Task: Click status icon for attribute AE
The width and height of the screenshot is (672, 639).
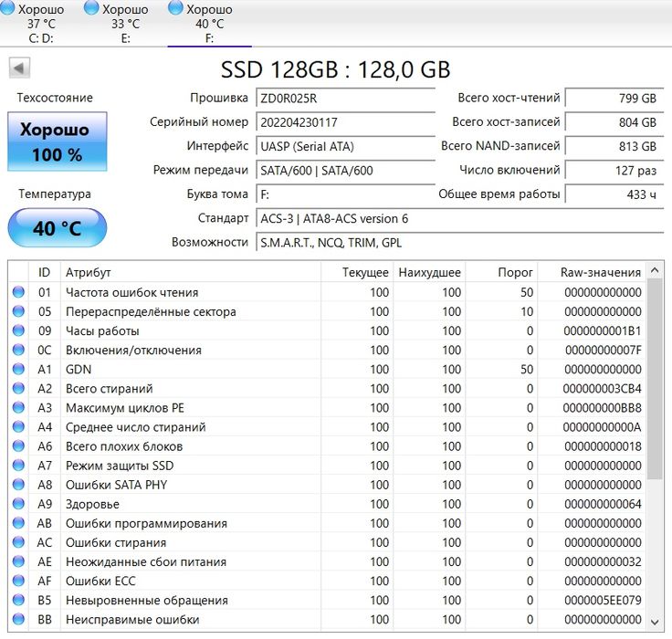Action: pos(18,561)
